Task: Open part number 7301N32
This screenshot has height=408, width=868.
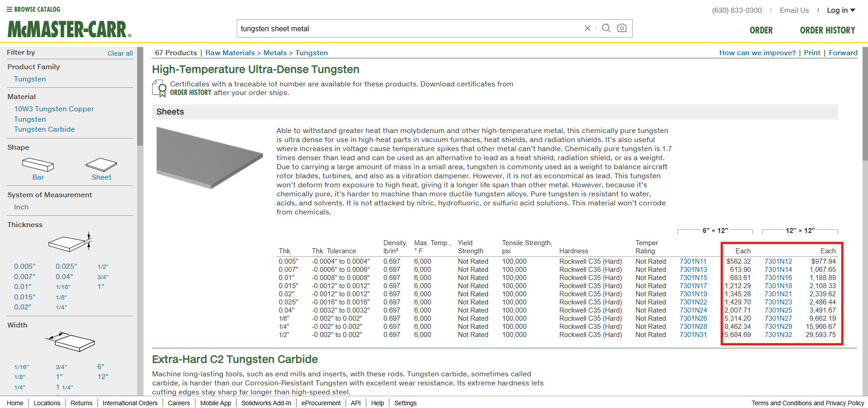Action: tap(778, 335)
